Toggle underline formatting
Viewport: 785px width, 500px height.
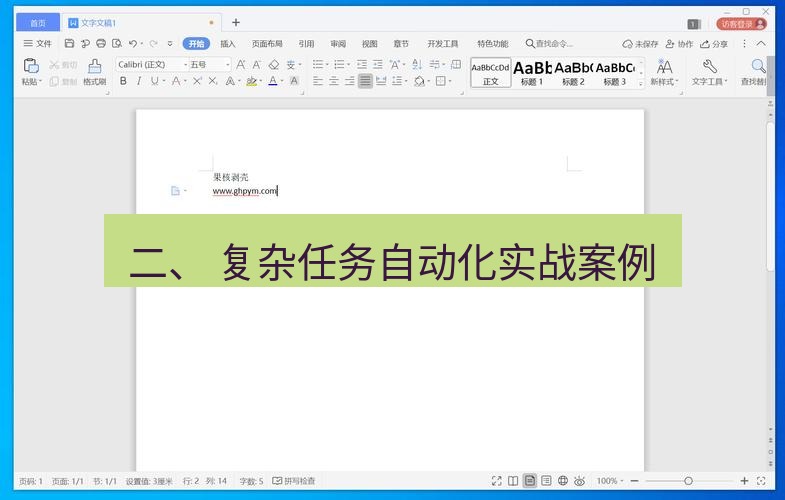pos(154,81)
